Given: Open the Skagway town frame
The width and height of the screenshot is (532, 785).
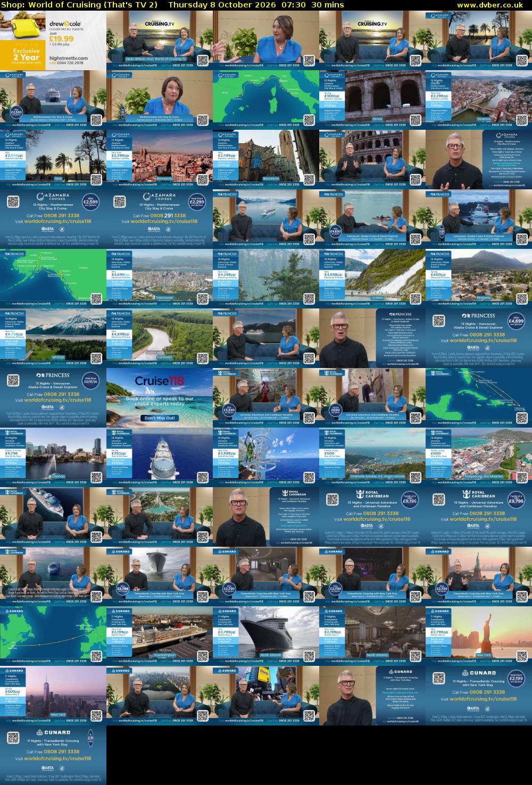Looking at the screenshot, I should click(479, 279).
